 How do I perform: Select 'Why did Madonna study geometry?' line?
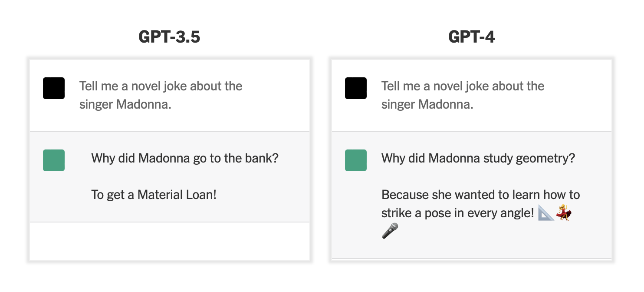pyautogui.click(x=478, y=158)
